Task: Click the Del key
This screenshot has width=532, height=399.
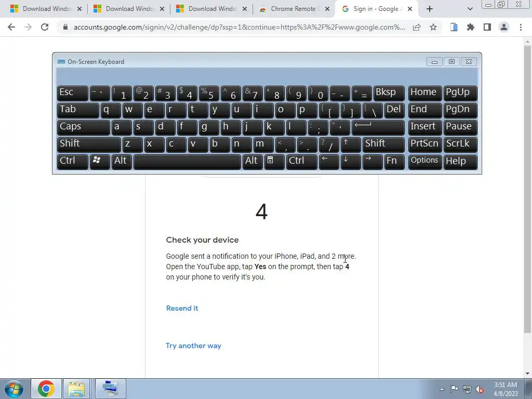Action: click(395, 110)
